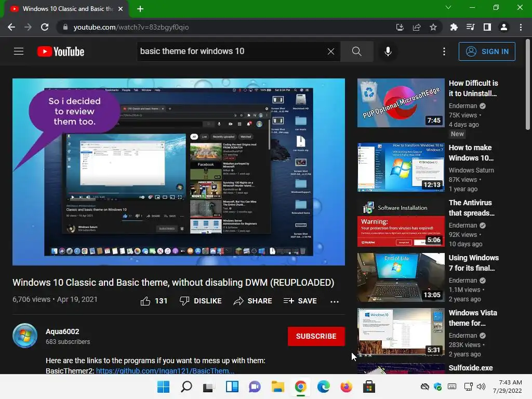Click the share page icon in address bar

417,27
